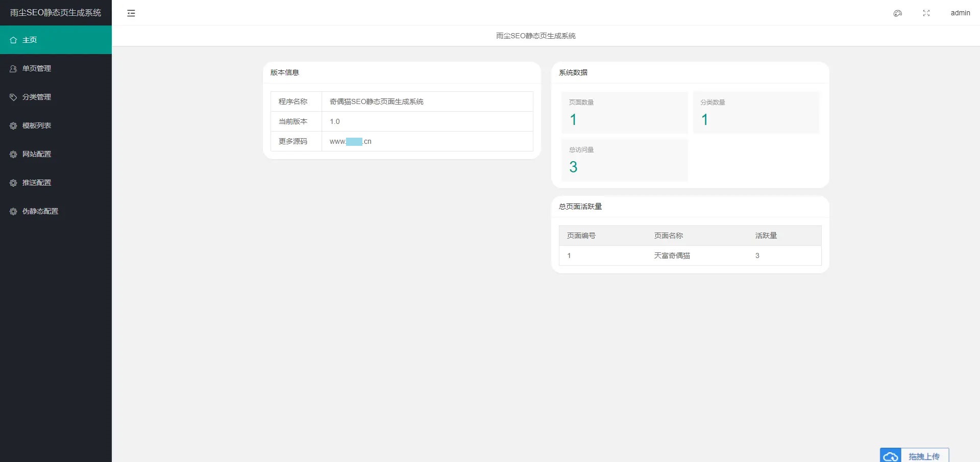Select the 主页 sidebar entry
Screen dimensions: 980x462
pos(29,40)
